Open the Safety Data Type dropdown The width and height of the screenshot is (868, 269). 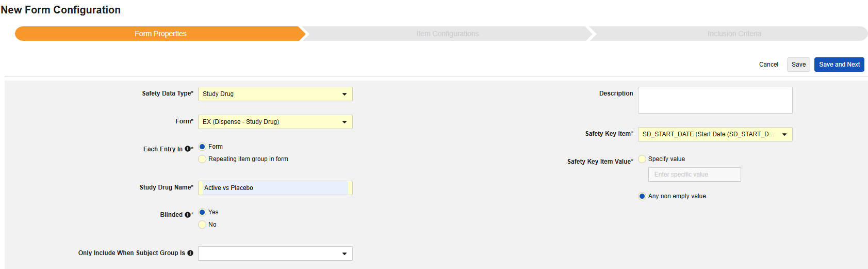pos(275,94)
